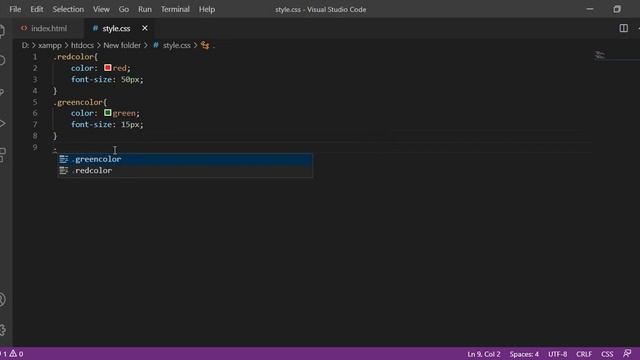Click the CSS language mode indicator
Image resolution: width=640 pixels, height=360 pixels.
coord(607,354)
